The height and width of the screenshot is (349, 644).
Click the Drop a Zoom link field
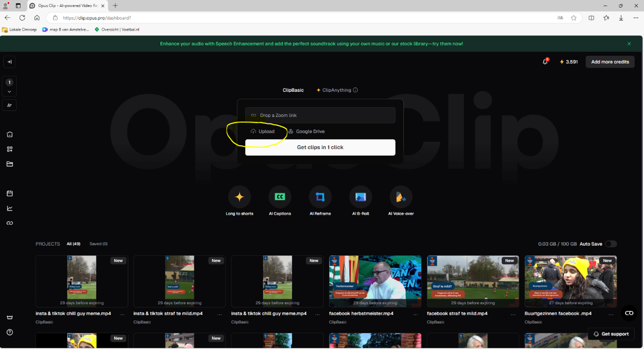coord(320,116)
